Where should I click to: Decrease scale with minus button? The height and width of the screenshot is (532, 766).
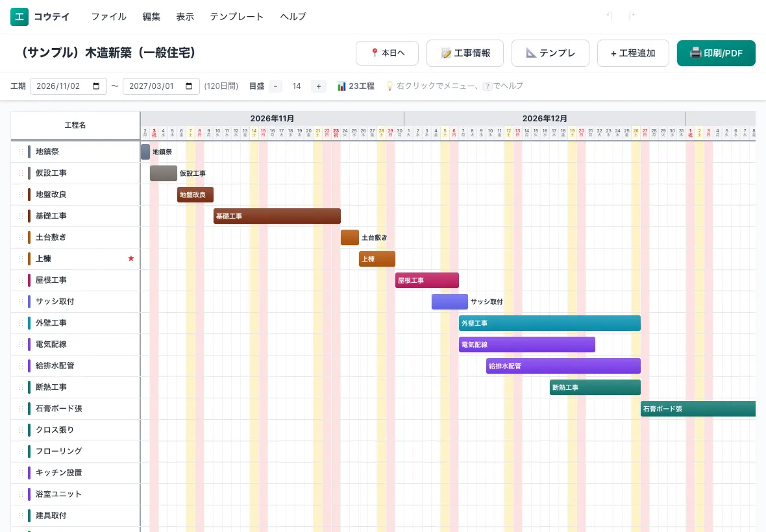(x=275, y=86)
